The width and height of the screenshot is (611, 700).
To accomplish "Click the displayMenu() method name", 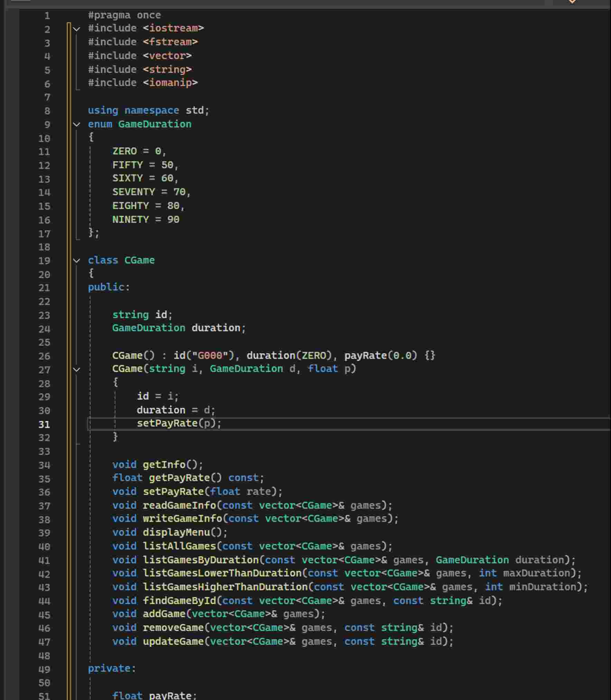I will pyautogui.click(x=176, y=532).
